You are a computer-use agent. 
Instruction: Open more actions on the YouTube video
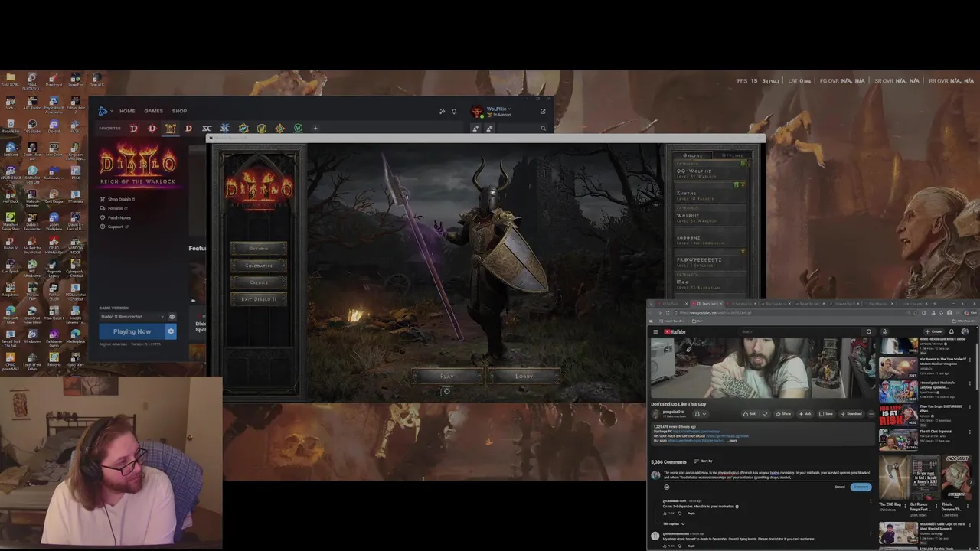point(871,414)
